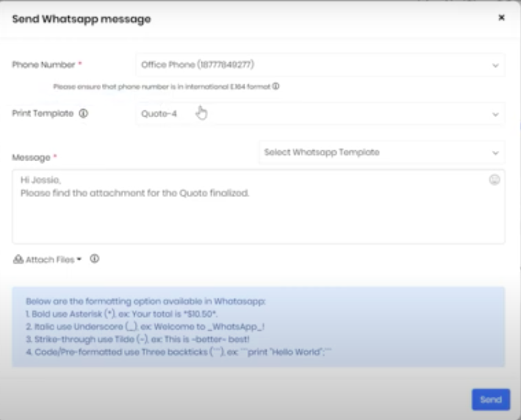
Task: Click the Phone Number field label
Action: tap(43, 65)
